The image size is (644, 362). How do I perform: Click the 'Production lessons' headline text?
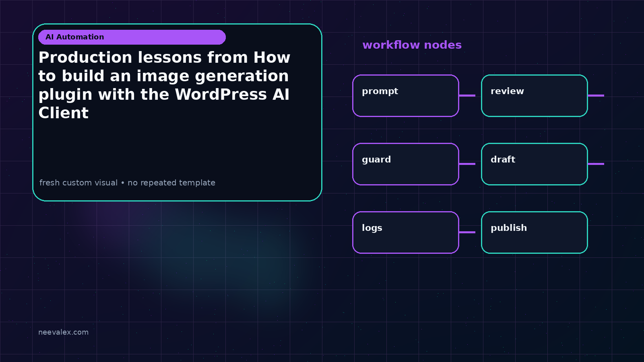coord(164,85)
